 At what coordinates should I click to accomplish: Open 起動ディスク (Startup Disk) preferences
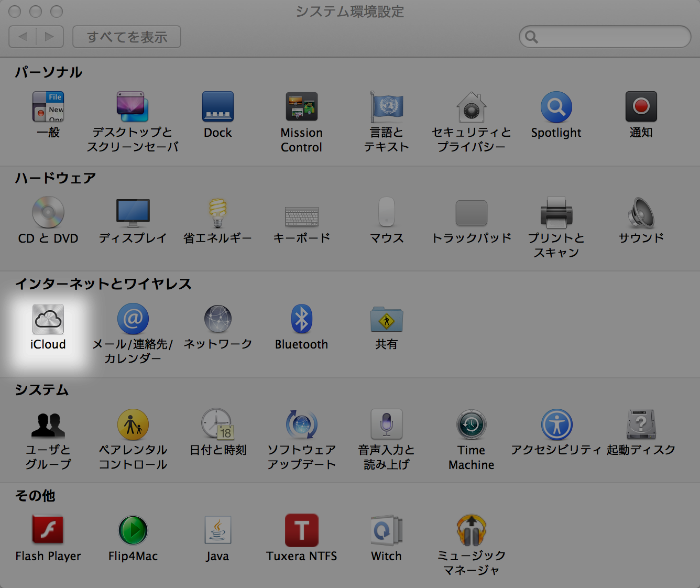point(641,424)
